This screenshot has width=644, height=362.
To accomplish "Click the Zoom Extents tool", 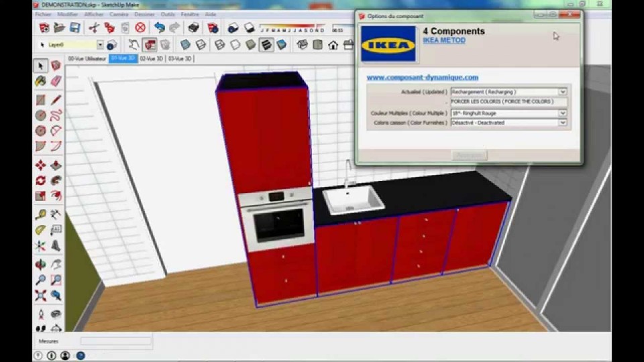I will pos(40,296).
